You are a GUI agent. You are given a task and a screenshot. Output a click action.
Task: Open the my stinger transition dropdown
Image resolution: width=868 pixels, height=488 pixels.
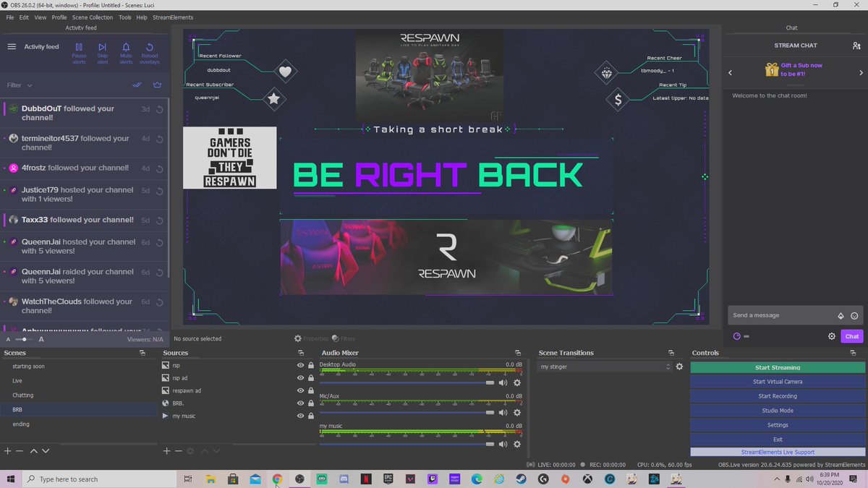click(x=605, y=367)
